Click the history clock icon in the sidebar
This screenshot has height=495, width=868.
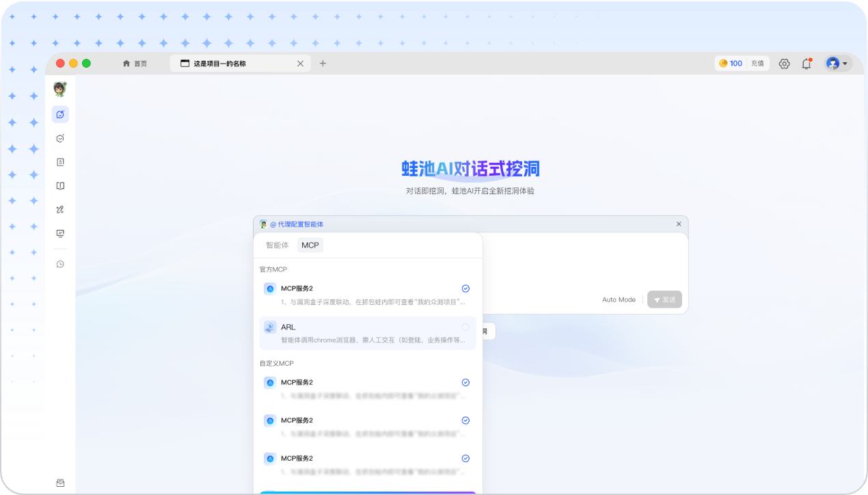(60, 264)
